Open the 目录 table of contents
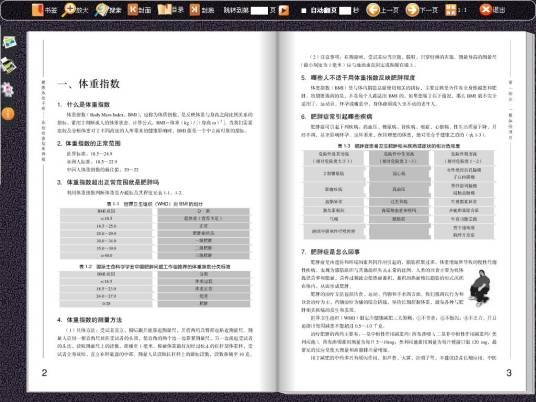This screenshot has width=536, height=402. click(x=171, y=10)
